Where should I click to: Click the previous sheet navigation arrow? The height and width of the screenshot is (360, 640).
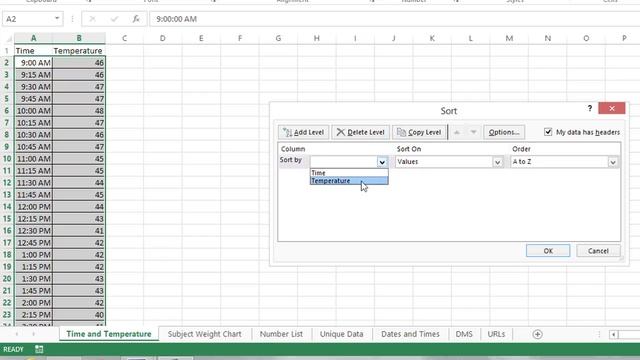(x=17, y=334)
